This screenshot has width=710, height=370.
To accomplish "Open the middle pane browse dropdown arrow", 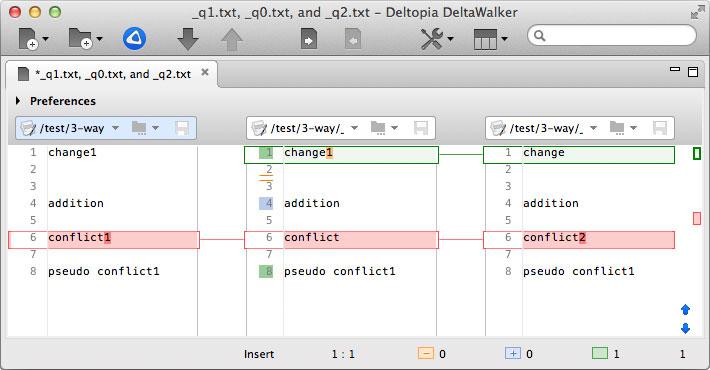I will pos(394,128).
